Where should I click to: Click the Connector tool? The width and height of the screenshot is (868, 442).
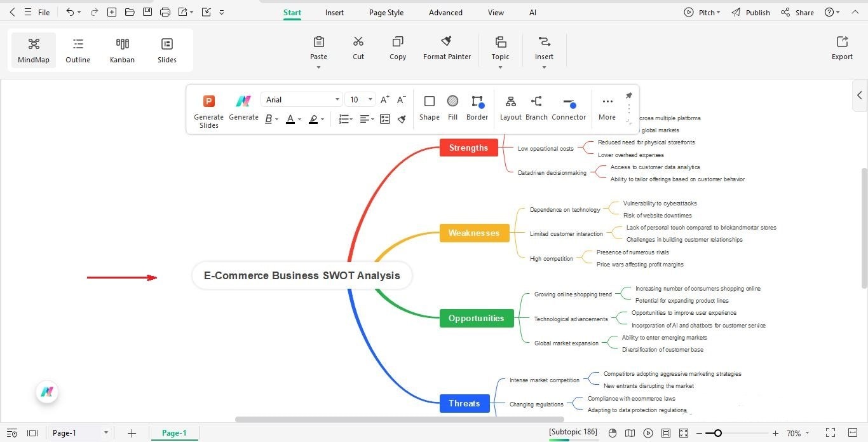point(569,108)
